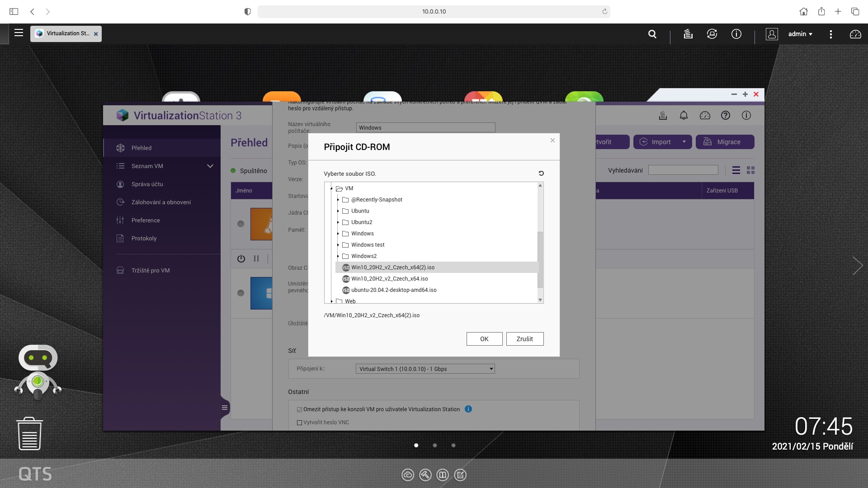Viewport: 868px width, 488px height.
Task: Open the admin user dropdown
Action: [x=800, y=34]
